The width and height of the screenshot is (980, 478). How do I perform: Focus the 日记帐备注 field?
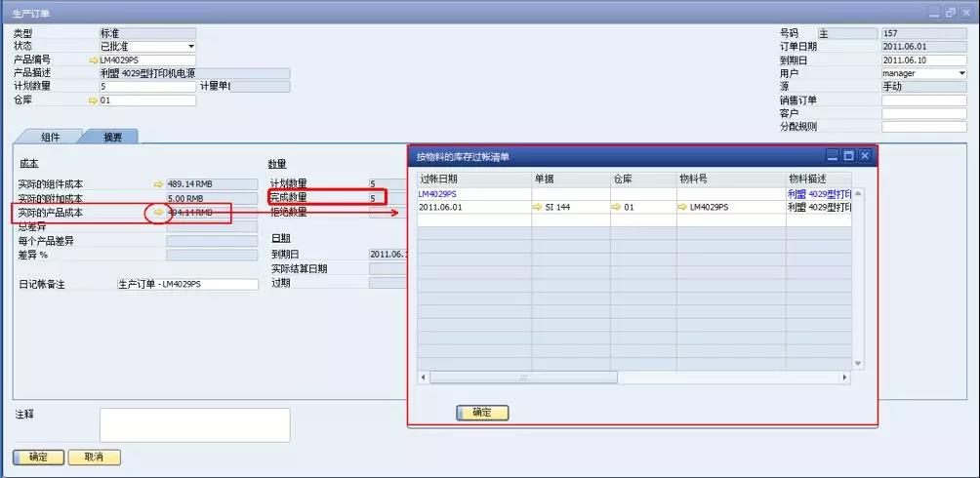186,284
